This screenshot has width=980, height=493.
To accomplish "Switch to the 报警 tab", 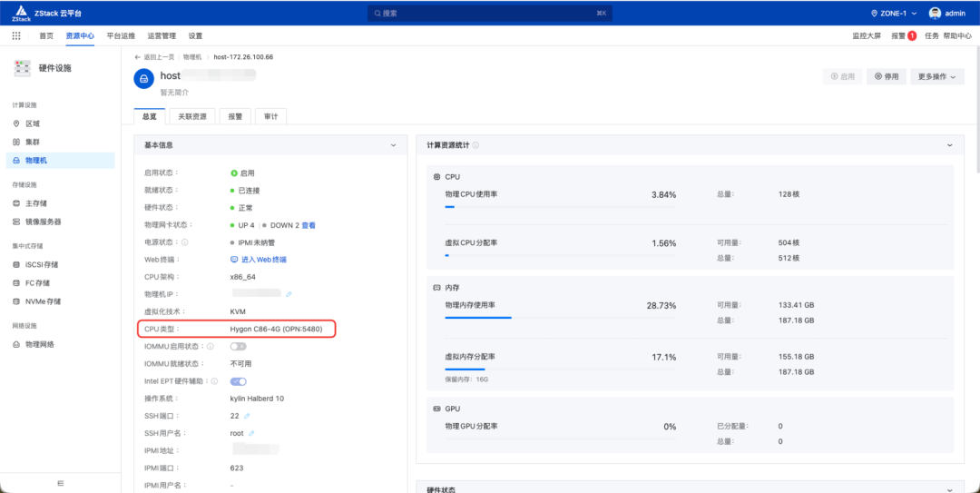I will [235, 116].
